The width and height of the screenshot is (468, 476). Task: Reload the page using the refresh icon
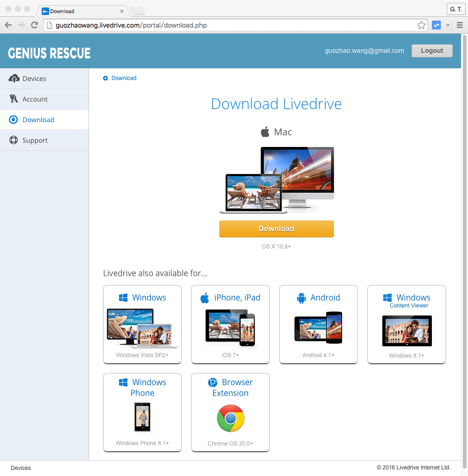(x=34, y=25)
